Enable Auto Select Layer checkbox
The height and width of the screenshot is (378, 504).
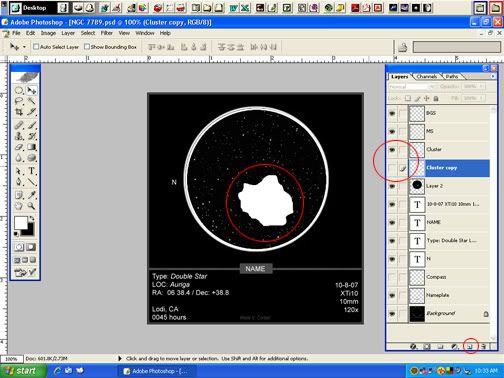pos(36,47)
